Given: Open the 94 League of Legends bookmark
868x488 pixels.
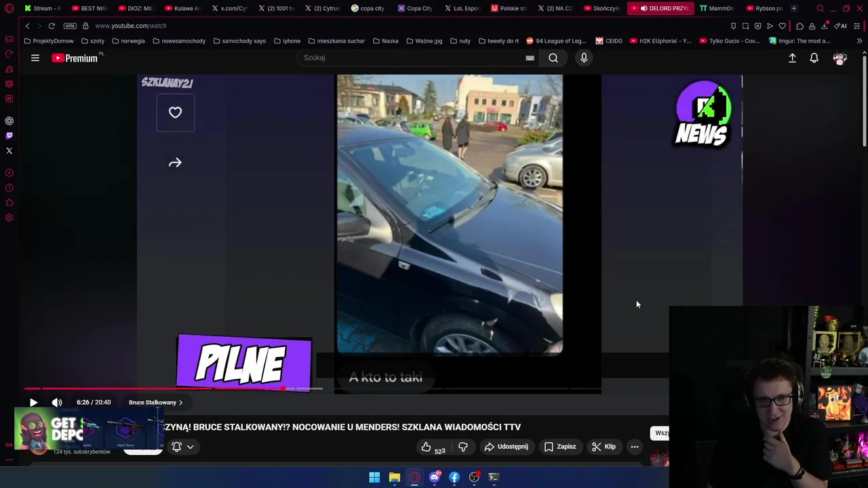Looking at the screenshot, I should pos(556,41).
